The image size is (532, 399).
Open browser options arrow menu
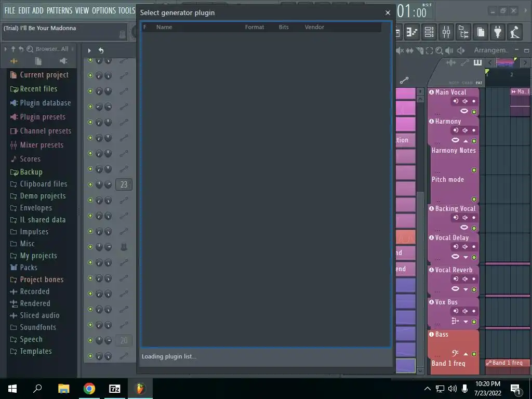coord(5,49)
